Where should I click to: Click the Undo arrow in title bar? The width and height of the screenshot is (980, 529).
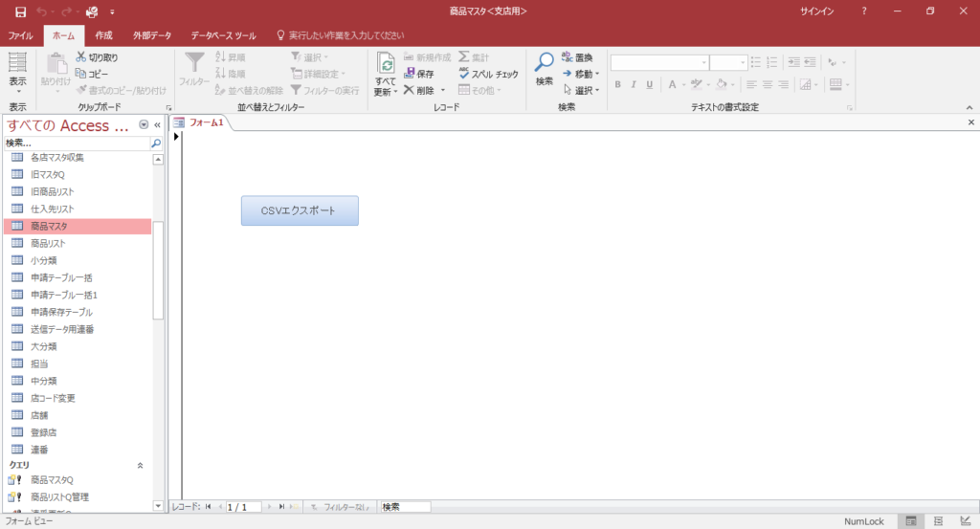click(42, 11)
